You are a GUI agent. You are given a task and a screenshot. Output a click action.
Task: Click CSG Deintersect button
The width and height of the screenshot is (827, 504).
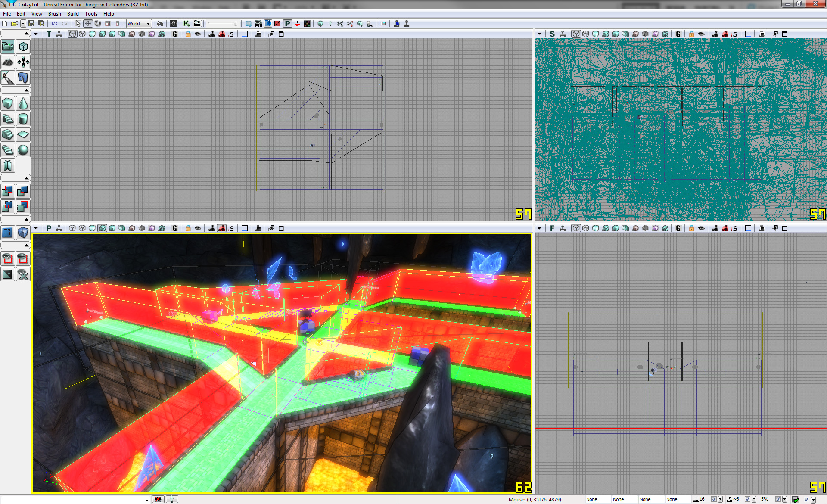(23, 207)
